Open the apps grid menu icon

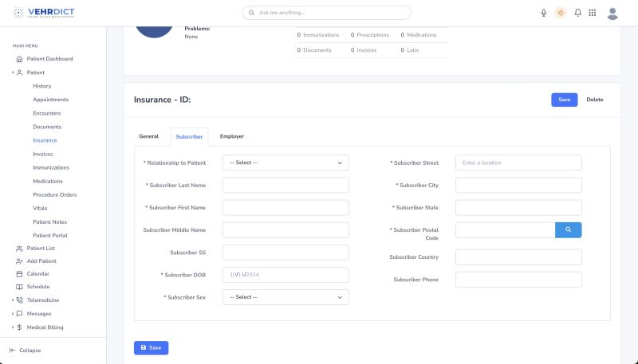click(x=593, y=13)
